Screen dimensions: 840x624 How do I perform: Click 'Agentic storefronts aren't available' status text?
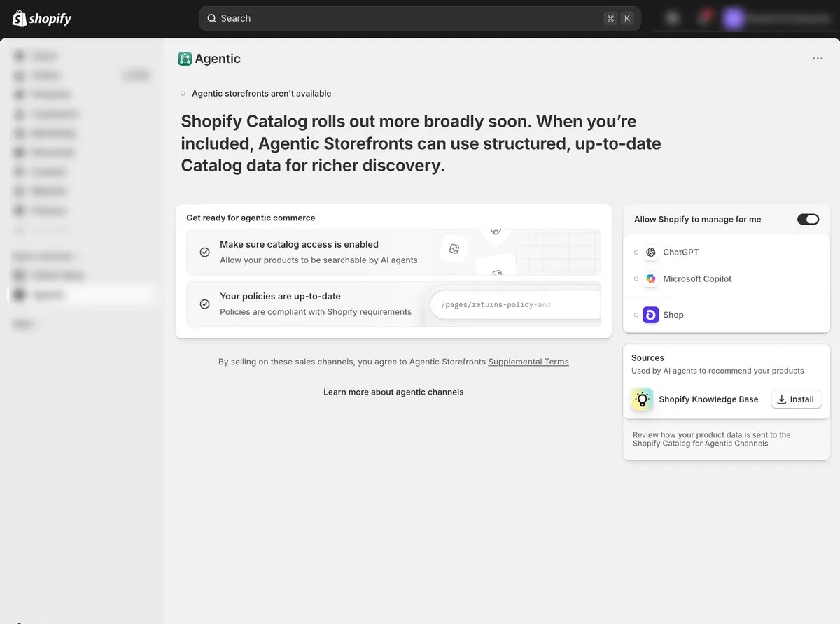261,94
